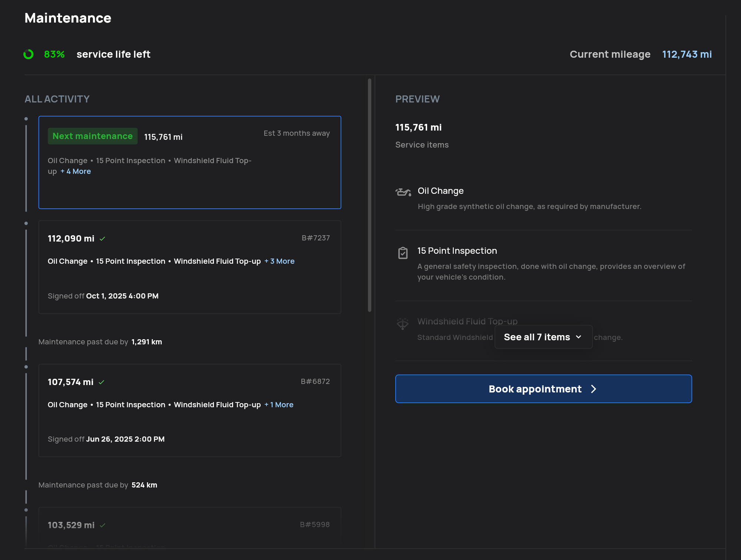Open the B#5998 service entry
Viewport: 741px width, 560px height.
[x=315, y=524]
